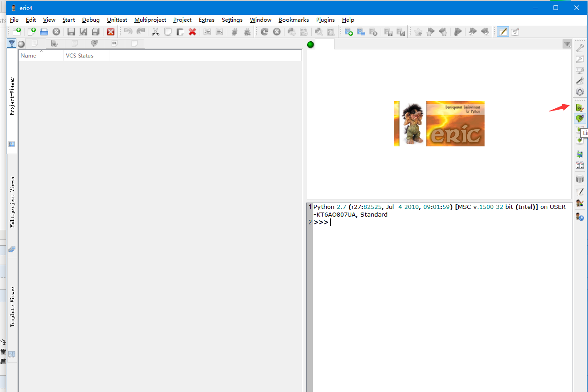588x392 pixels.
Task: Open the Settings menu
Action: coord(232,20)
